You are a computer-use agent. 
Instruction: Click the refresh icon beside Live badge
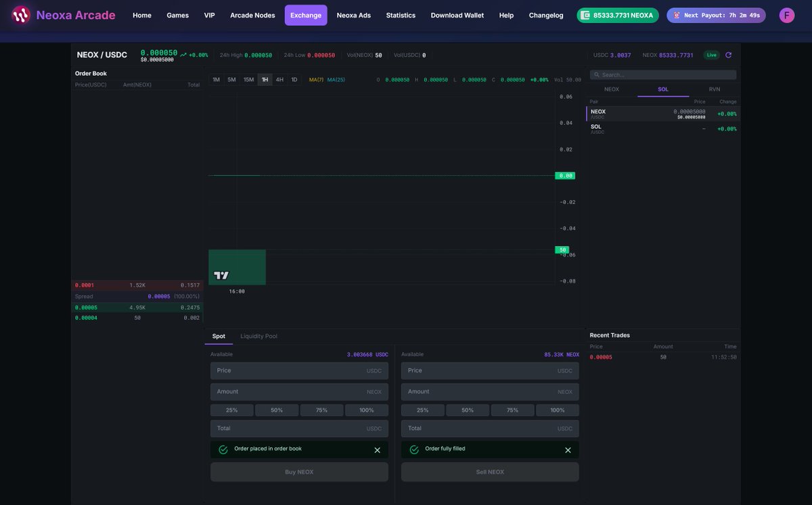click(x=728, y=55)
